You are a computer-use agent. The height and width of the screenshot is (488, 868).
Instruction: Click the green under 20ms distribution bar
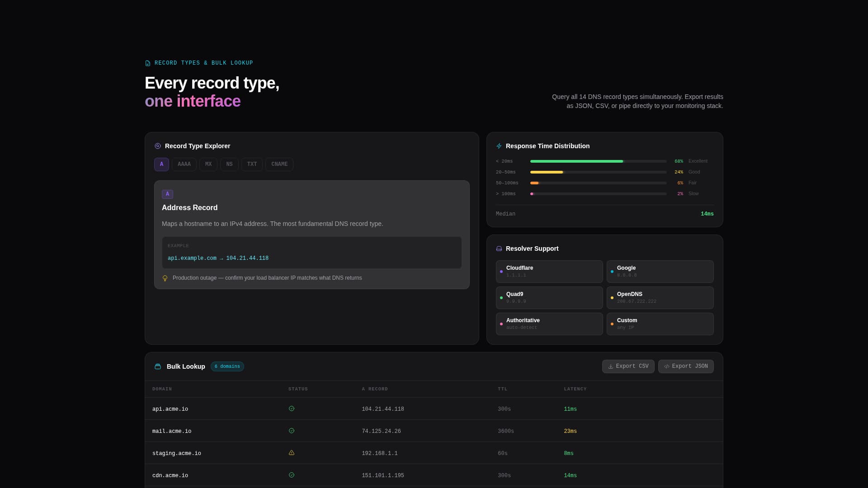pos(576,161)
